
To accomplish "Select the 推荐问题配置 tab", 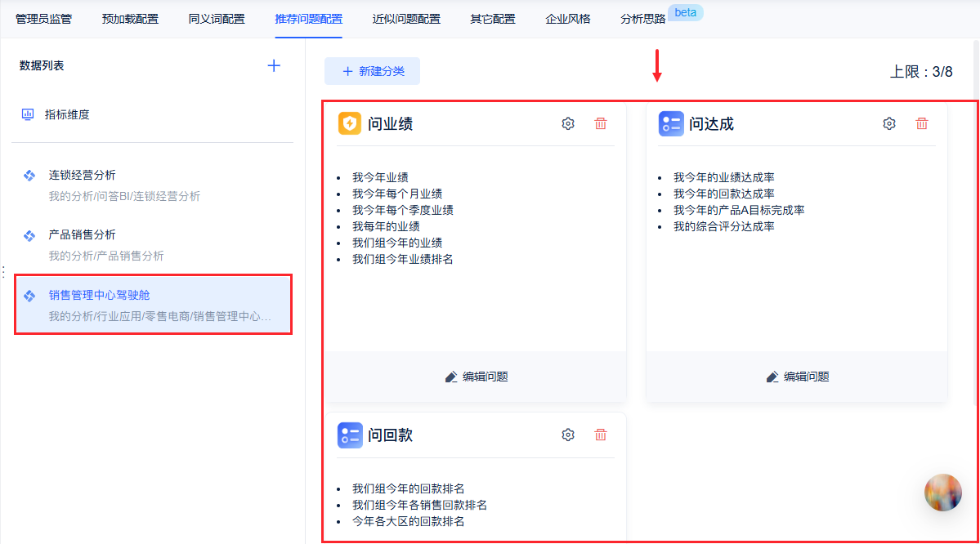I will [x=309, y=19].
